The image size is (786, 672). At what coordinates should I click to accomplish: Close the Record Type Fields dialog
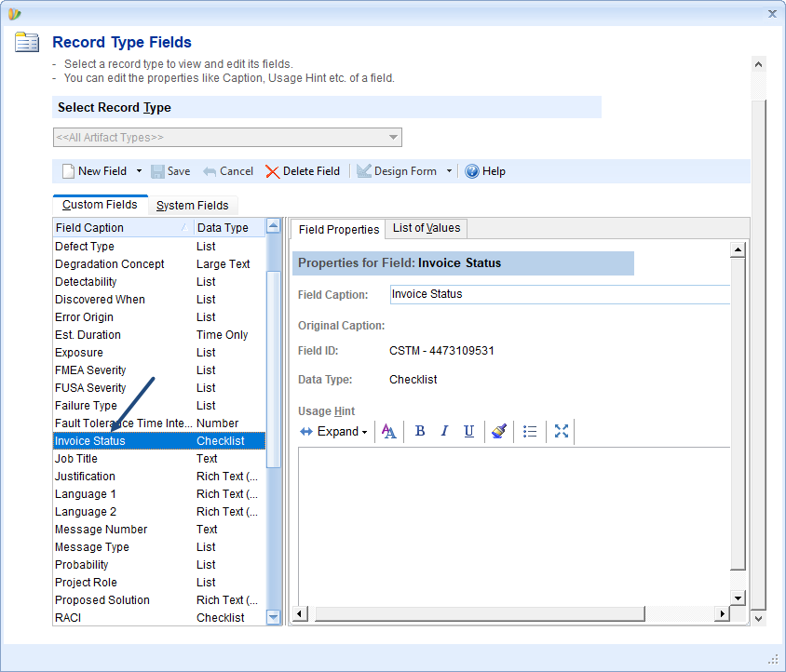click(x=772, y=14)
